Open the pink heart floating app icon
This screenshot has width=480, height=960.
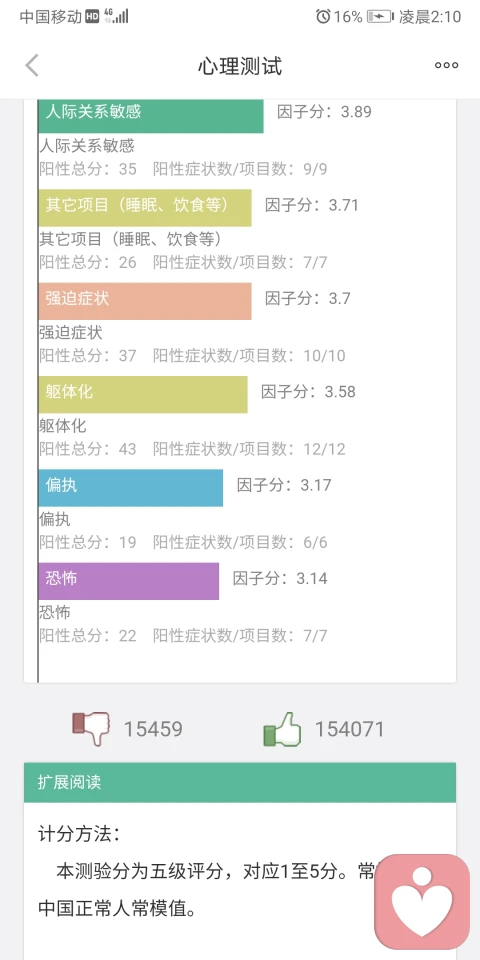coord(422,902)
